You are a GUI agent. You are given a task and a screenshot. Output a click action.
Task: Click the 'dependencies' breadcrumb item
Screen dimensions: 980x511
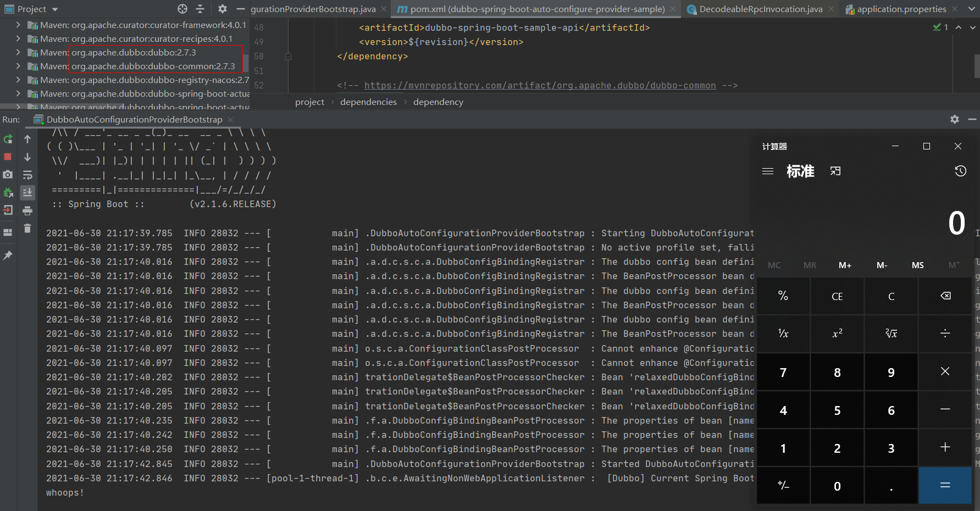368,102
